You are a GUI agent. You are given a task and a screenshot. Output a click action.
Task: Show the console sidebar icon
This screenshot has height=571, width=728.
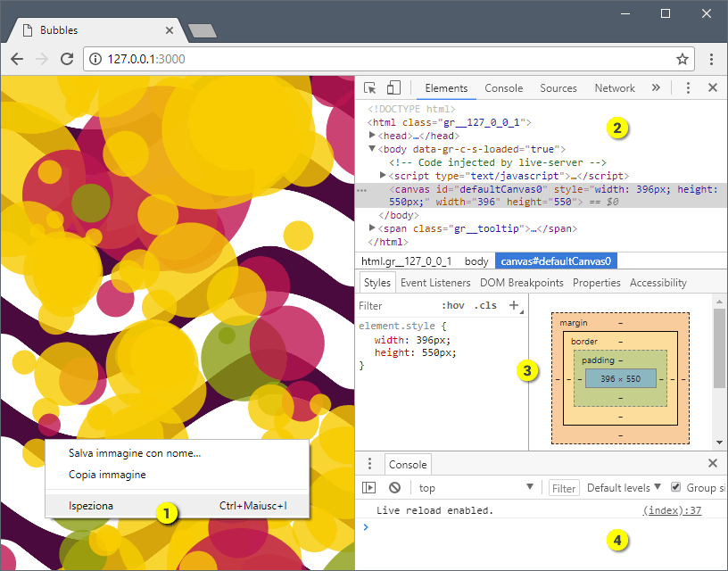[x=369, y=488]
